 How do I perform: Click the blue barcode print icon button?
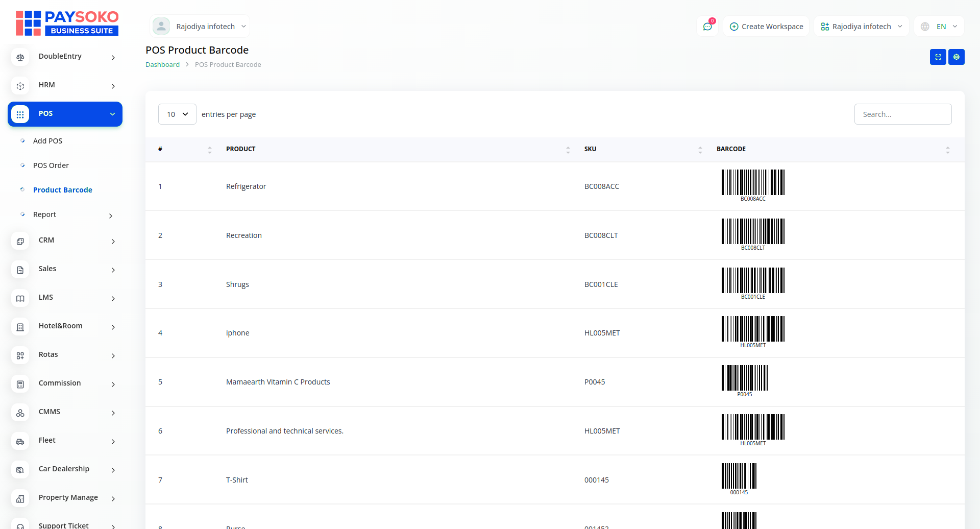click(938, 57)
